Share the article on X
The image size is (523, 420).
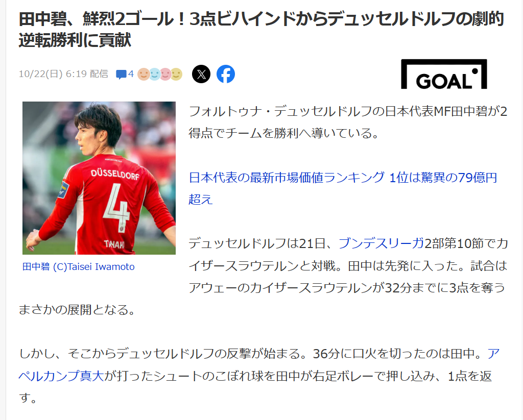click(201, 74)
